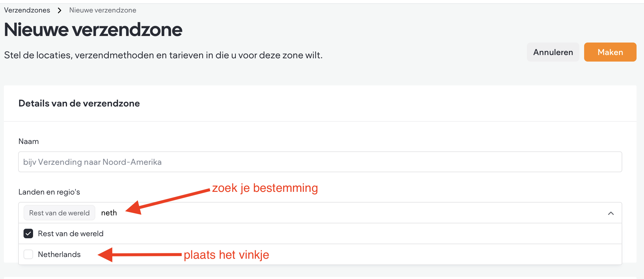Click the Naam field label
Viewport: 644px width, 279px height.
click(x=29, y=141)
